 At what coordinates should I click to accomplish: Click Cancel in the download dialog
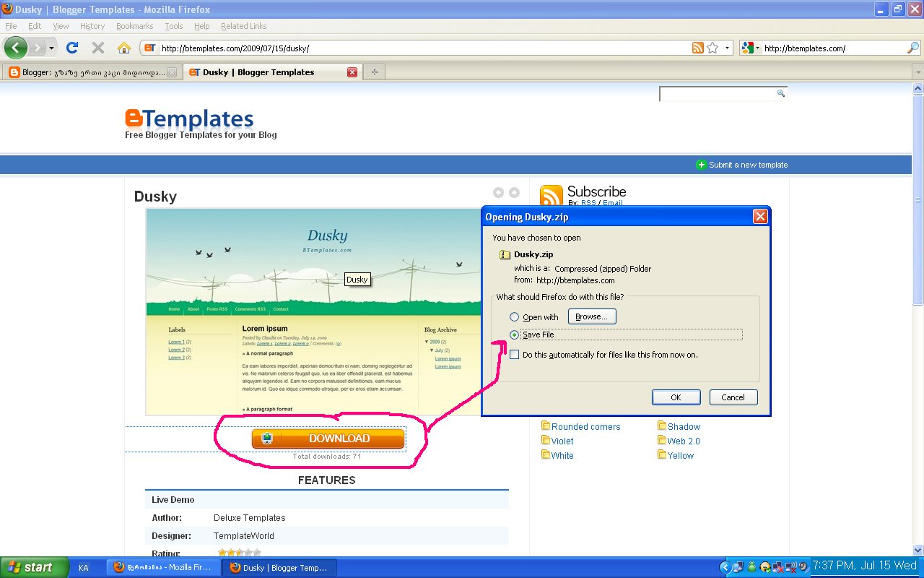pyautogui.click(x=733, y=397)
